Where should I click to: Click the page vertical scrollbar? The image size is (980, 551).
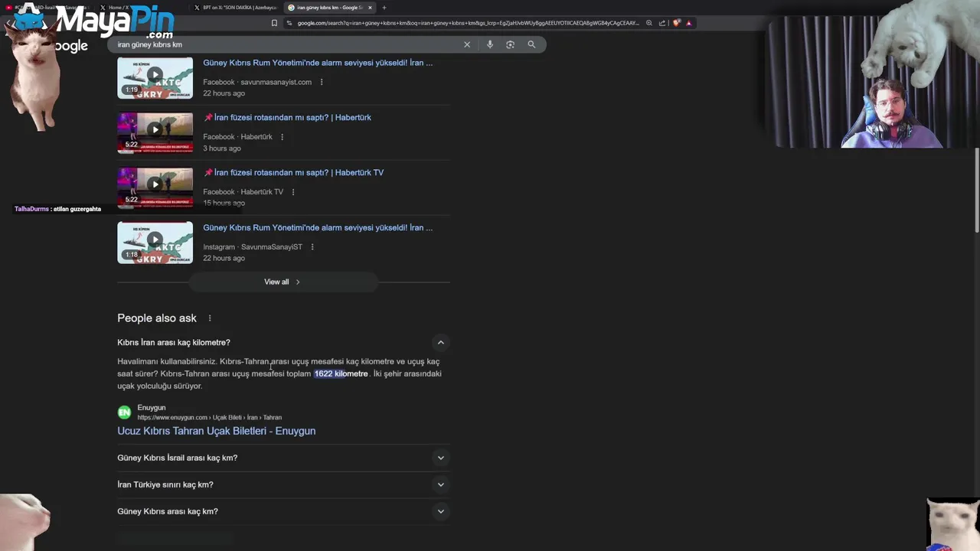[976, 191]
